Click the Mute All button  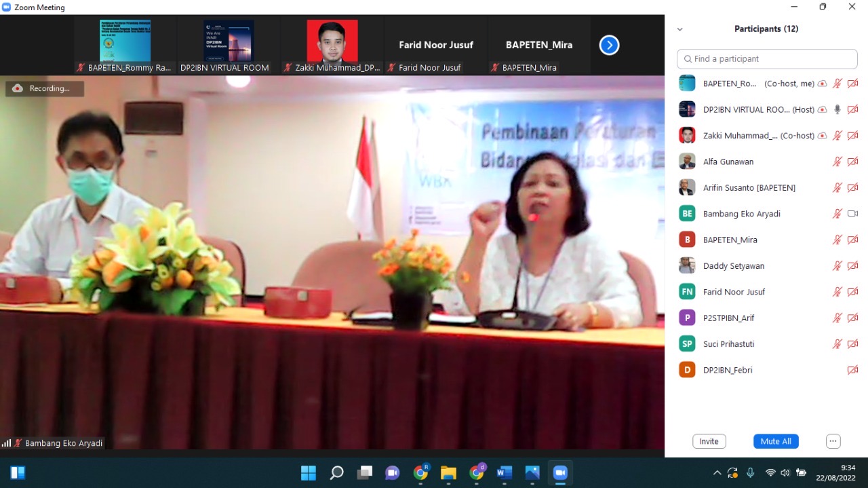pos(776,441)
